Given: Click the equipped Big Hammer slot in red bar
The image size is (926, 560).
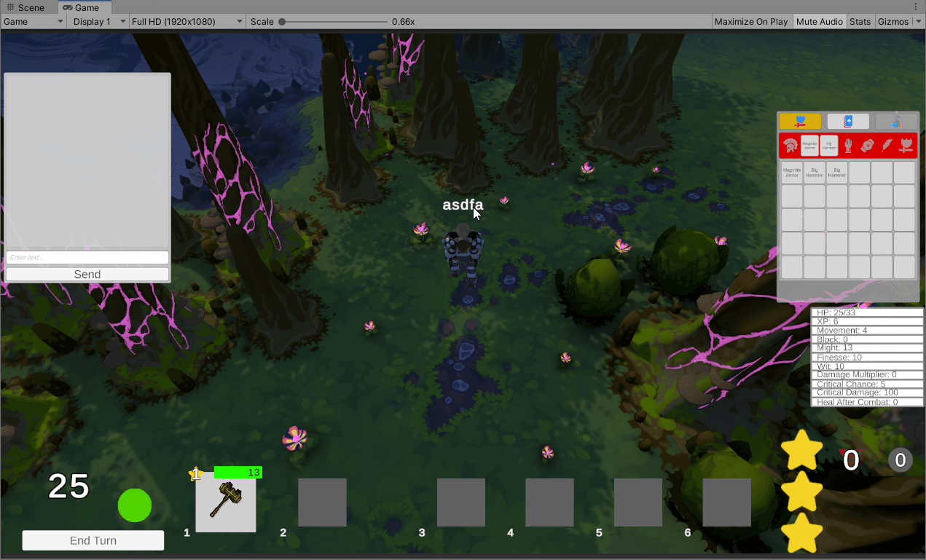Looking at the screenshot, I should click(829, 146).
